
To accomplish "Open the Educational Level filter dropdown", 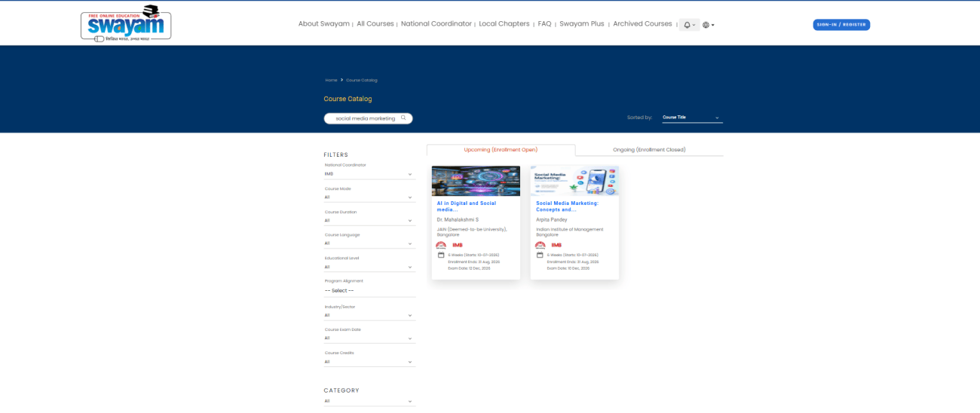I will [x=369, y=267].
